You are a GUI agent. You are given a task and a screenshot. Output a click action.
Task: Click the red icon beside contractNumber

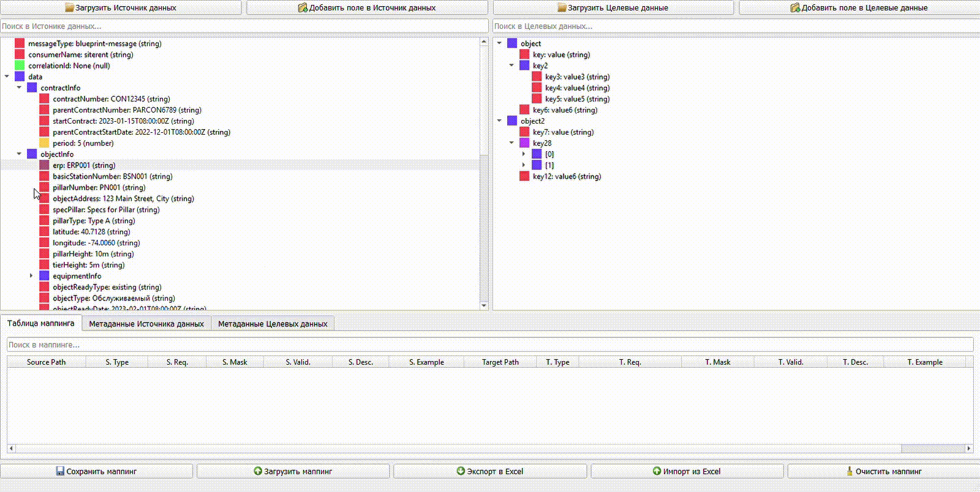[x=44, y=99]
